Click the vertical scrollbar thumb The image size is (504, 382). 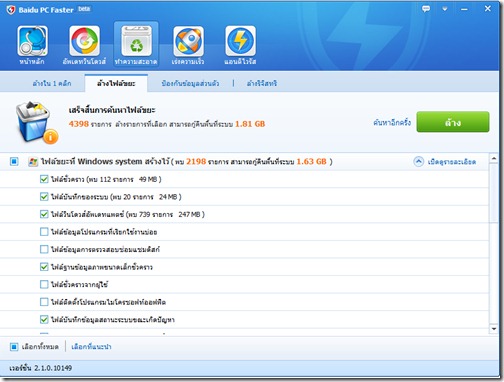point(494,193)
